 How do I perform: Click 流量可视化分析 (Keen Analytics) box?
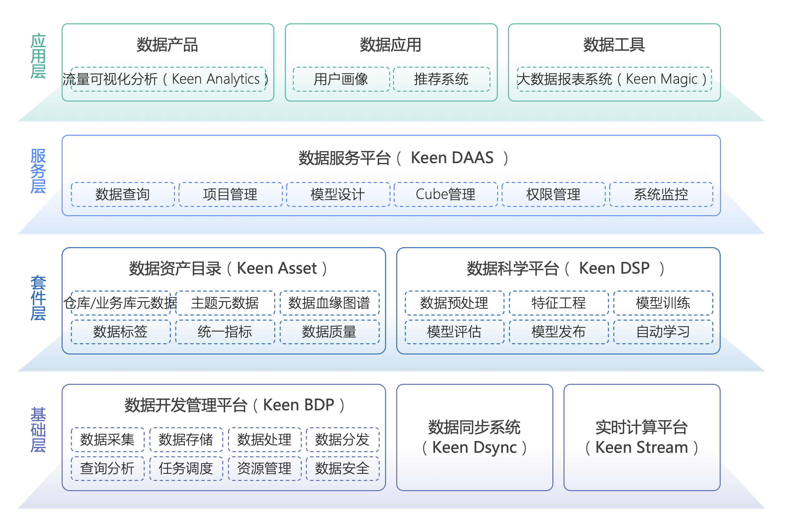(x=169, y=79)
